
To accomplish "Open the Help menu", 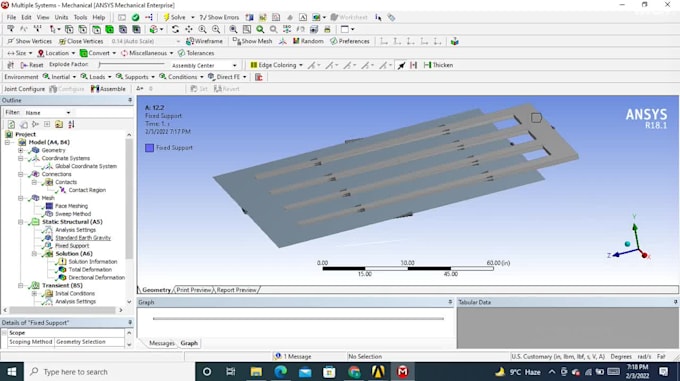I will point(99,17).
